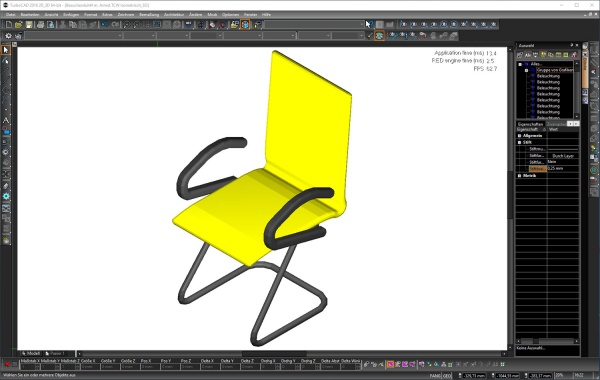Select the arrow Select tool in left toolbar
600x380 pixels.
pyautogui.click(x=5, y=50)
